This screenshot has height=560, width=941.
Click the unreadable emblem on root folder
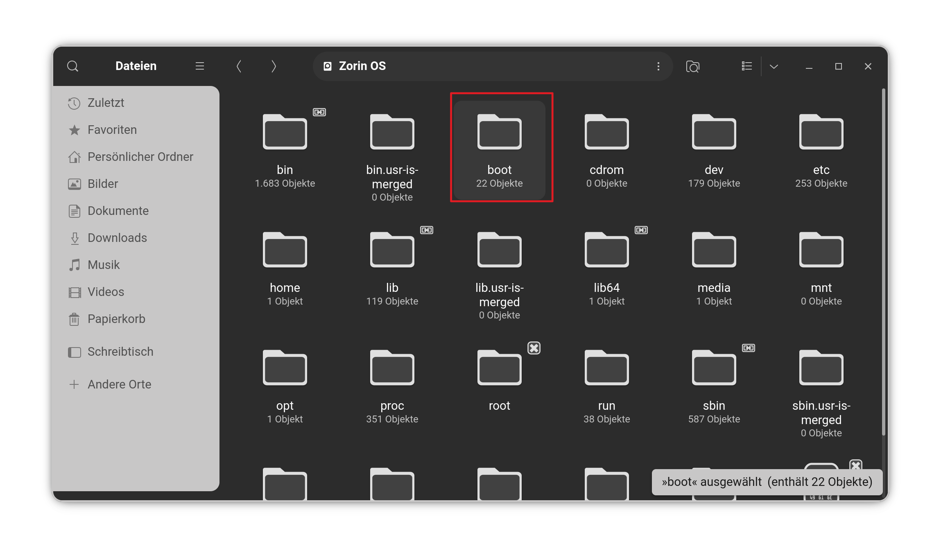click(x=534, y=348)
